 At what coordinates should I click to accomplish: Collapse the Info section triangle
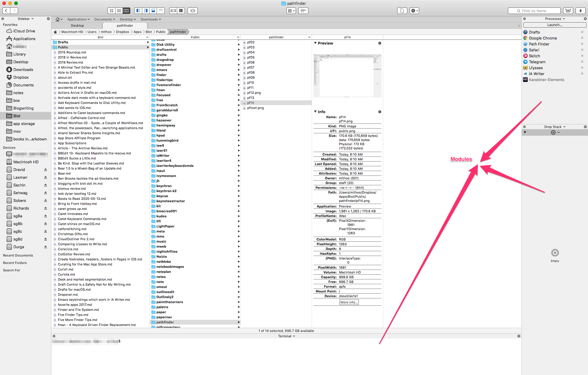(x=315, y=112)
